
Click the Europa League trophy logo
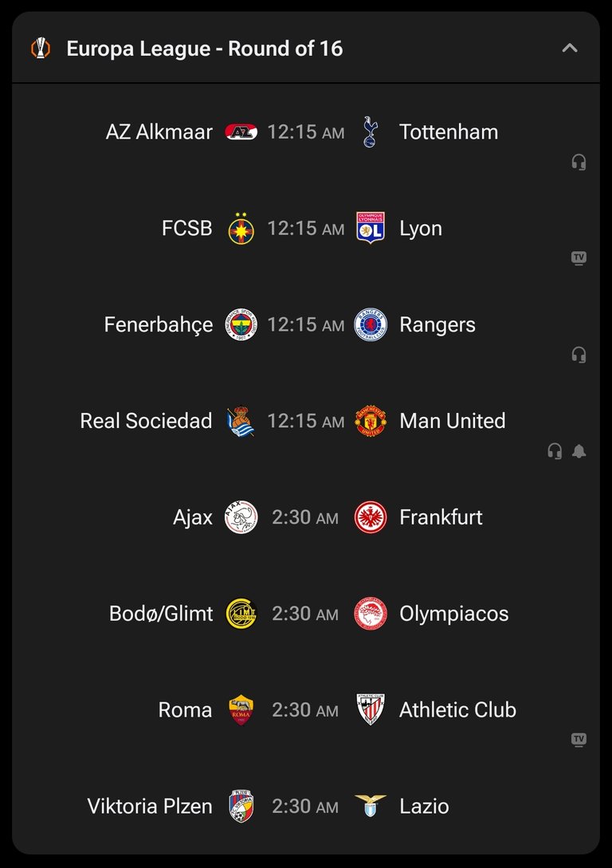point(41,48)
